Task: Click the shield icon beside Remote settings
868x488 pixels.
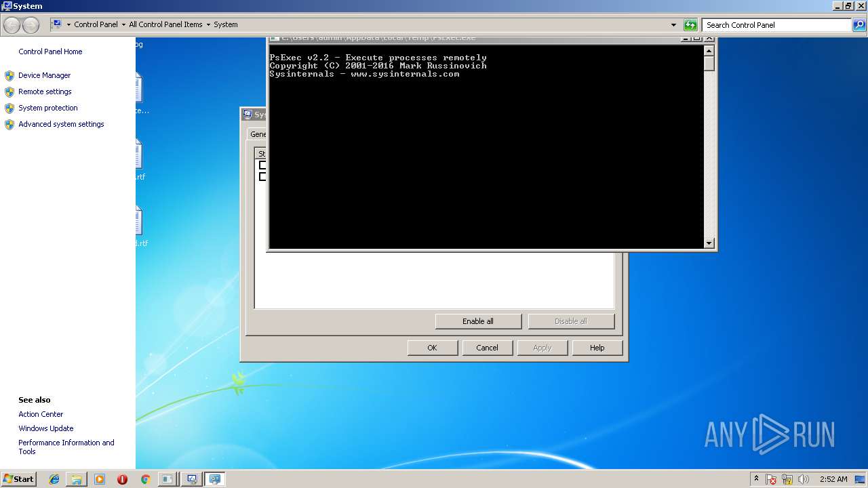Action: (9, 92)
